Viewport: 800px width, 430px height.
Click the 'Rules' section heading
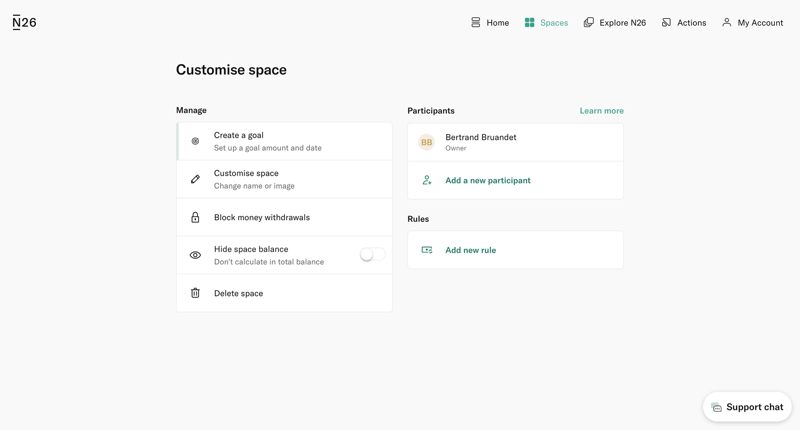(x=418, y=219)
